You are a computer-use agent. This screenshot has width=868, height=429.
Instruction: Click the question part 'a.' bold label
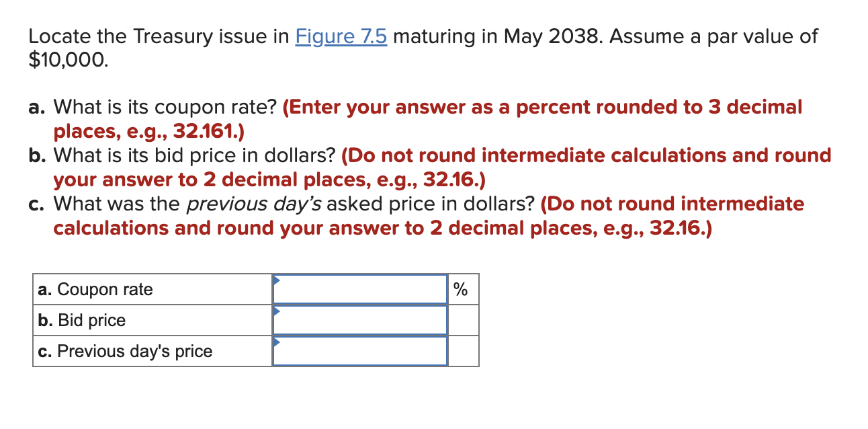coord(36,107)
